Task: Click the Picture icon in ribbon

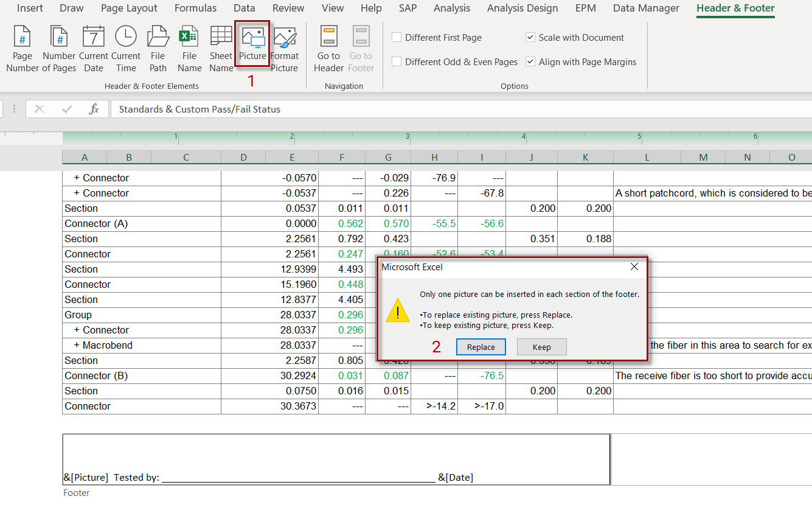Action: pyautogui.click(x=252, y=44)
